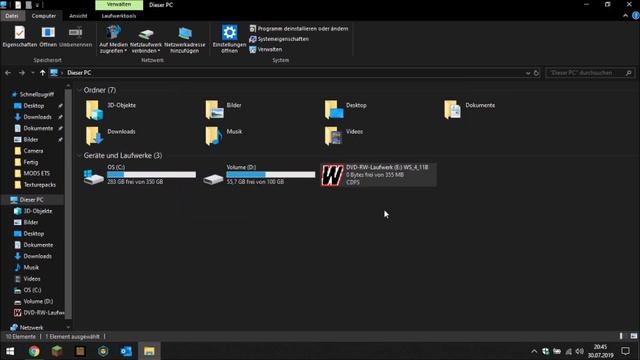Go up one level arrow
Viewport: 640px width, 360px height.
[42, 73]
